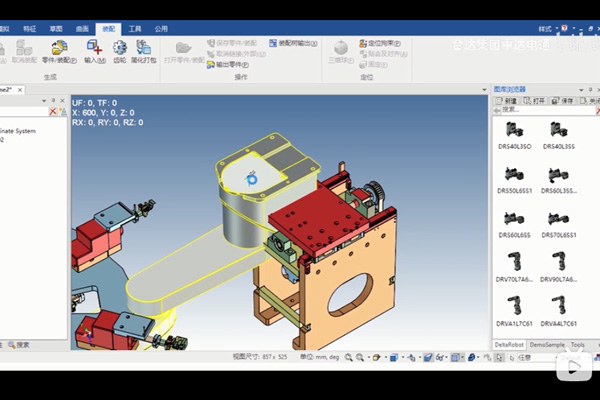
Task: Open the DemoSample library tab
Action: (547, 344)
